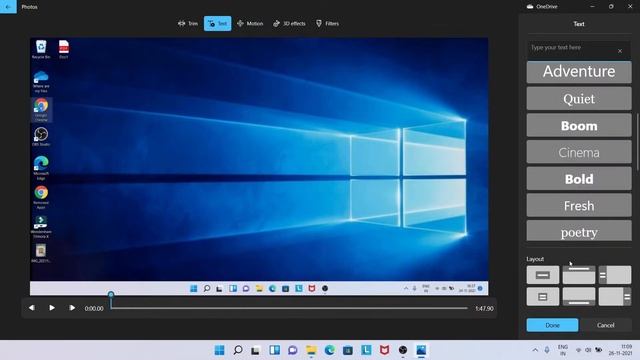Viewport: 640px width, 360px height.
Task: Choose the Adventure text style
Action: tap(579, 72)
